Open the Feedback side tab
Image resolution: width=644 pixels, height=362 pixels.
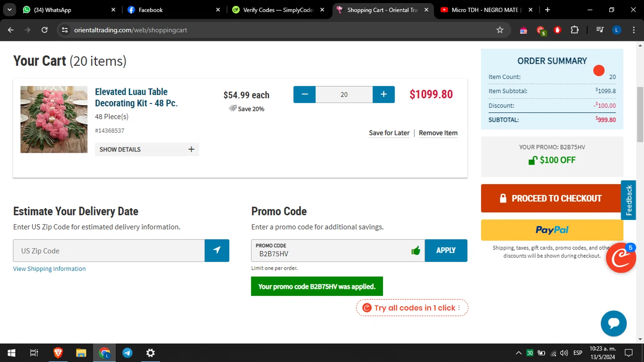629,200
